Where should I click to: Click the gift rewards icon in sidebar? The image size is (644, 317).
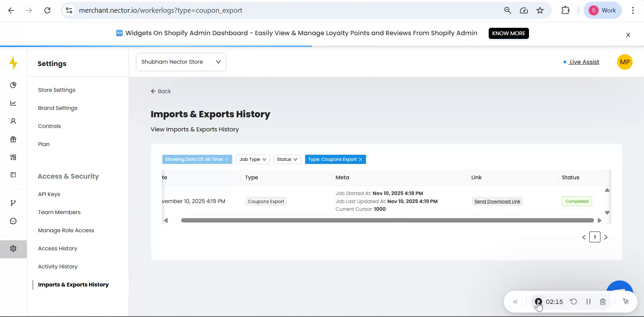pyautogui.click(x=13, y=139)
